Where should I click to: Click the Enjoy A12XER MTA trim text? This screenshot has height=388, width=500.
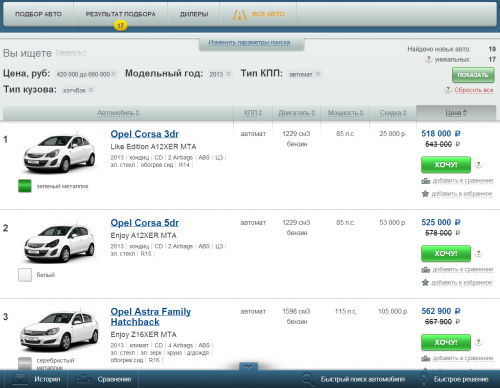[144, 235]
